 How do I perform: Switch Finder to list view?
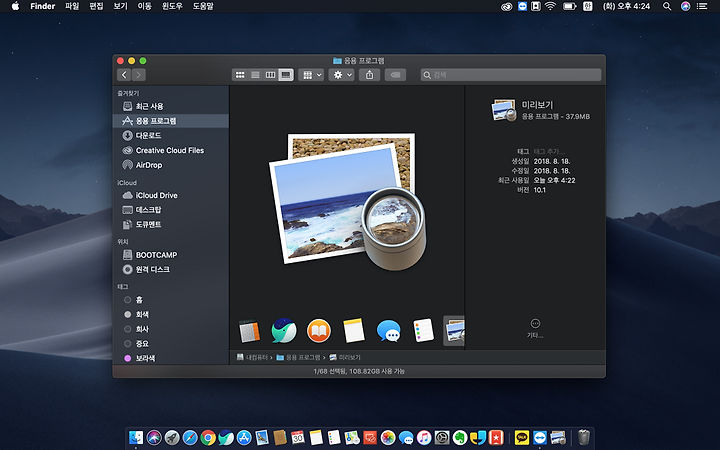pyautogui.click(x=255, y=75)
